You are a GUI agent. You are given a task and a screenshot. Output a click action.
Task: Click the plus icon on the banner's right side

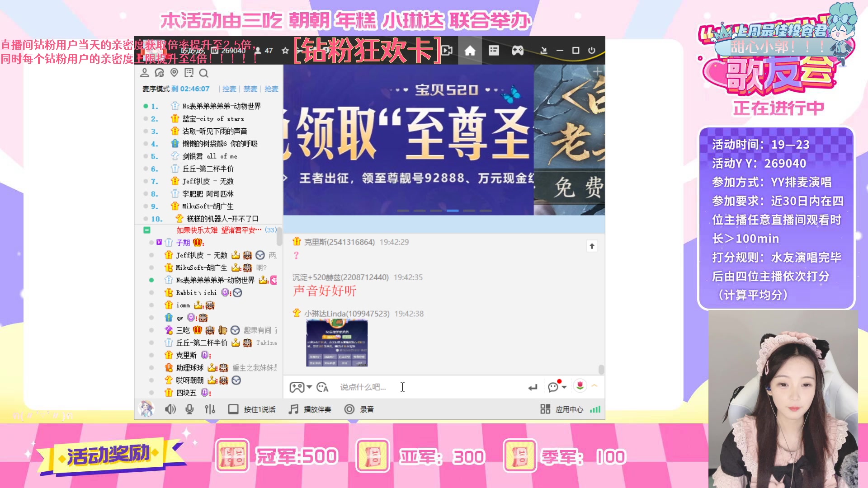(x=597, y=71)
